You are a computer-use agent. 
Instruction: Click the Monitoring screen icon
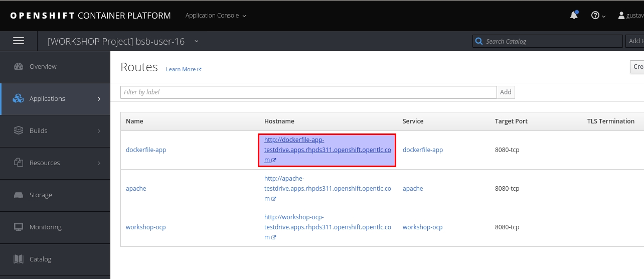[19, 227]
